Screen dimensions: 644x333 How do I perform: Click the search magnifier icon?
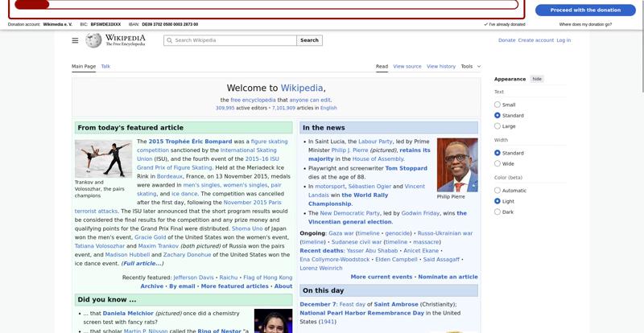click(169, 40)
